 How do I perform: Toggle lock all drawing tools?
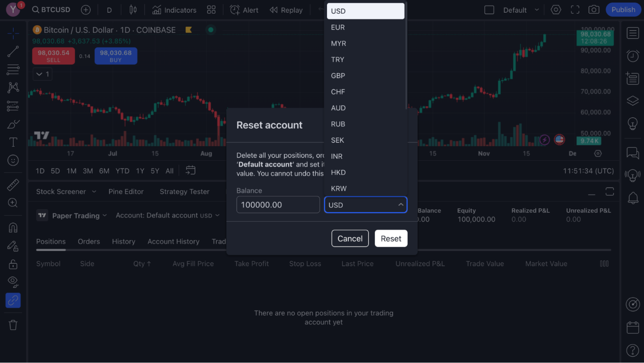pyautogui.click(x=13, y=264)
